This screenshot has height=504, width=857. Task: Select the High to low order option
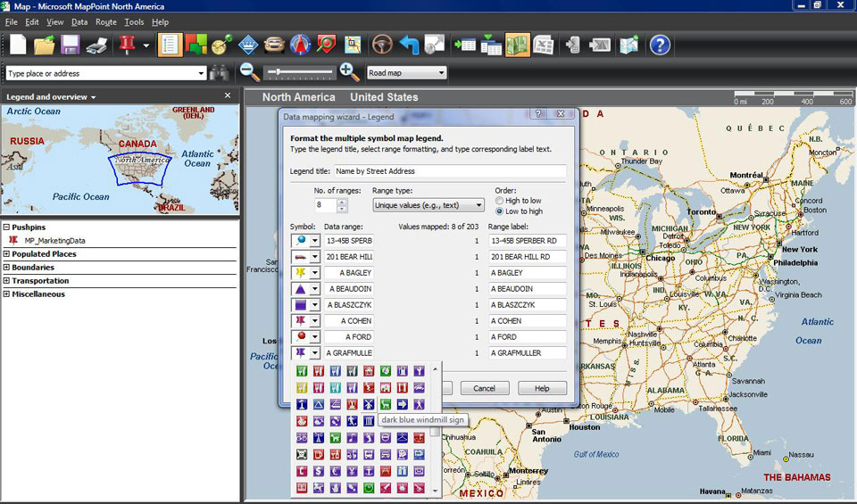click(500, 201)
